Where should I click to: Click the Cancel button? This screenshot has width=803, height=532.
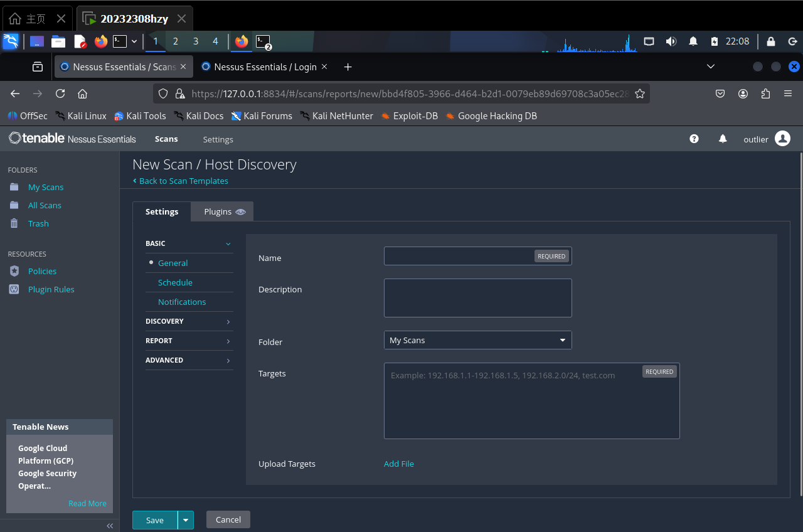228,519
